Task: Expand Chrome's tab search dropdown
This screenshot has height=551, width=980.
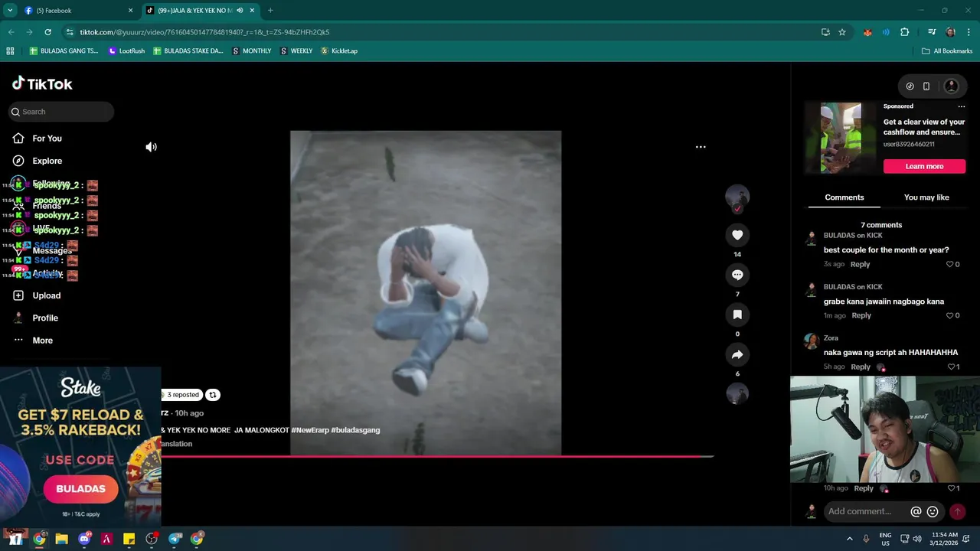Action: 10,11
